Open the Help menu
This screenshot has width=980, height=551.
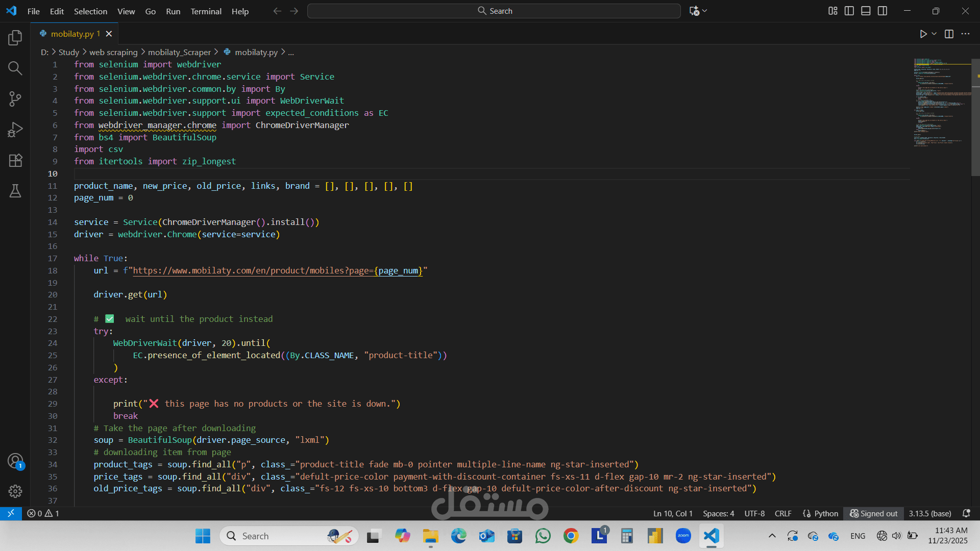[240, 11]
